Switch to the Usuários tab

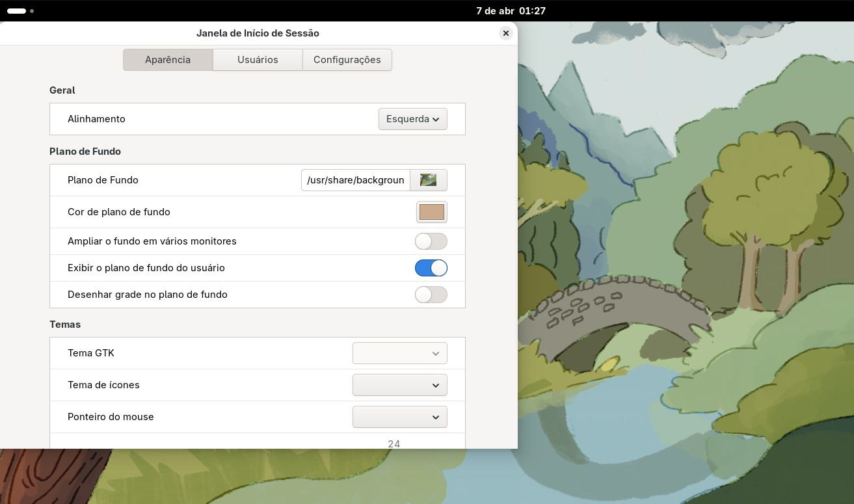tap(258, 60)
